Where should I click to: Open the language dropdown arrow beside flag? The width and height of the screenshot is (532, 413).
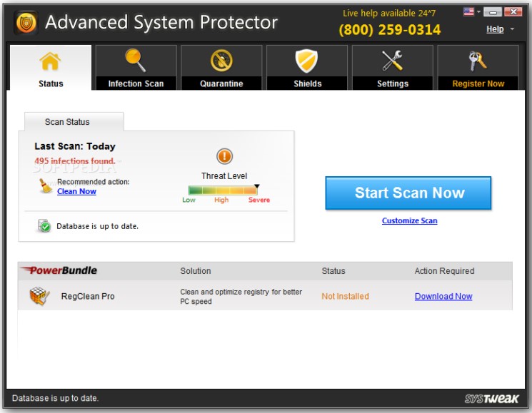click(478, 12)
